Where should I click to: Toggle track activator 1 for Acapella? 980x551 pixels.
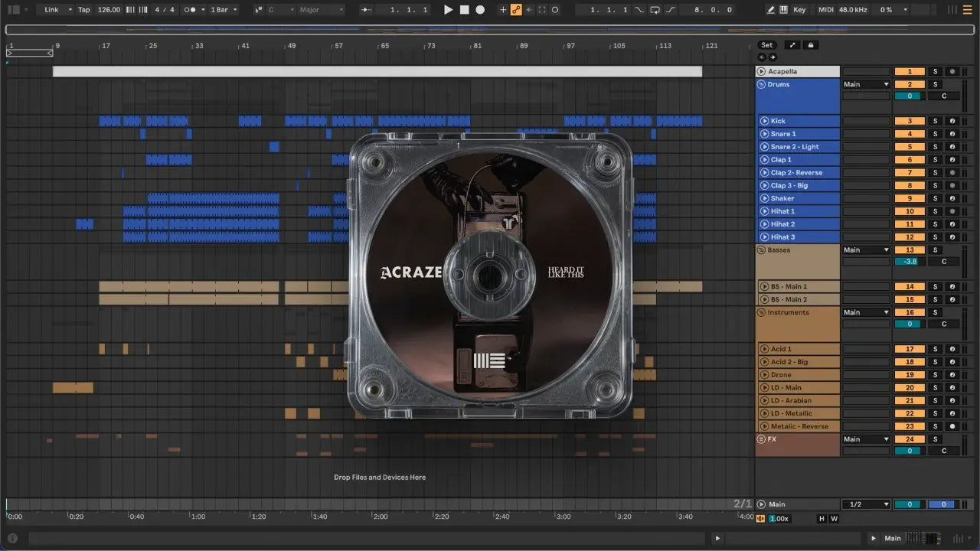pos(910,71)
